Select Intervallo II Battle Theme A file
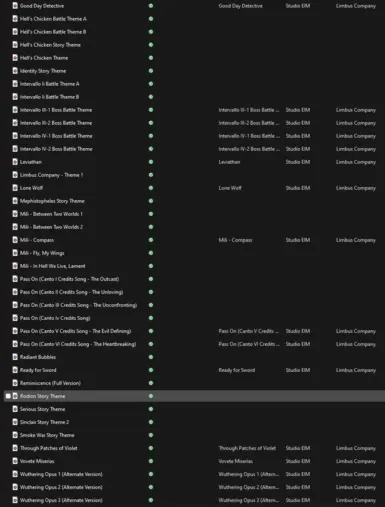Viewport: 385px width, 507px height. click(50, 84)
